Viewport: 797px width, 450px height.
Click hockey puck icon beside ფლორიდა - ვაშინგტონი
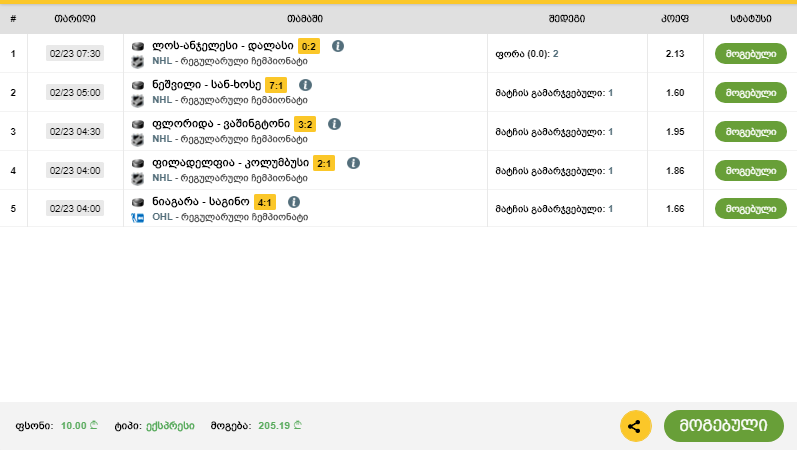click(138, 124)
